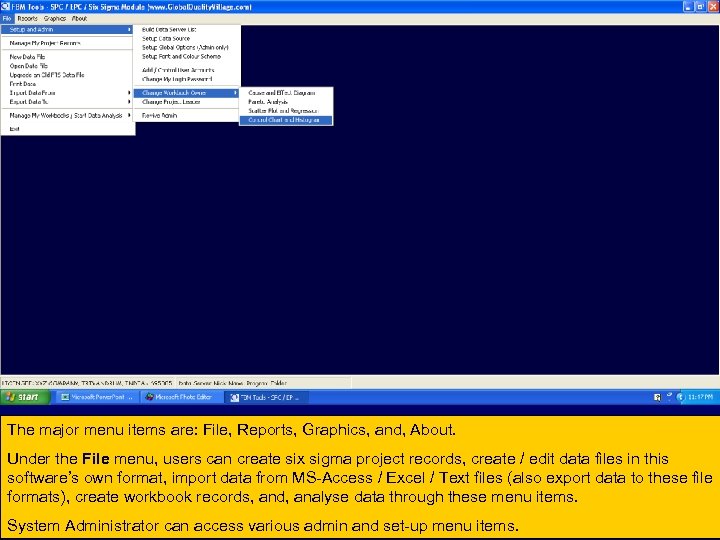Screen dimensions: 720x540
Task: Expand Manage My Workbooks / Start Data Analysis
Action: click(x=67, y=116)
